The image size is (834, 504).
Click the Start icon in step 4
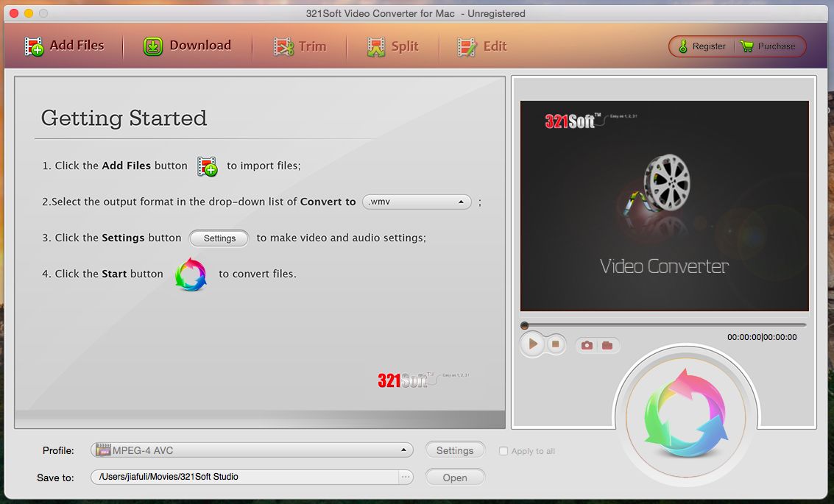click(191, 274)
